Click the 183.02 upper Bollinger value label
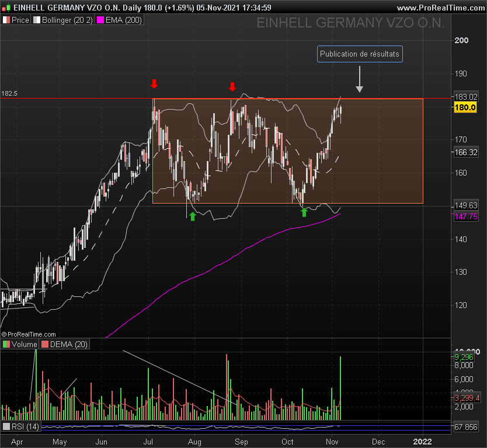The width and height of the screenshot is (487, 448). [466, 97]
